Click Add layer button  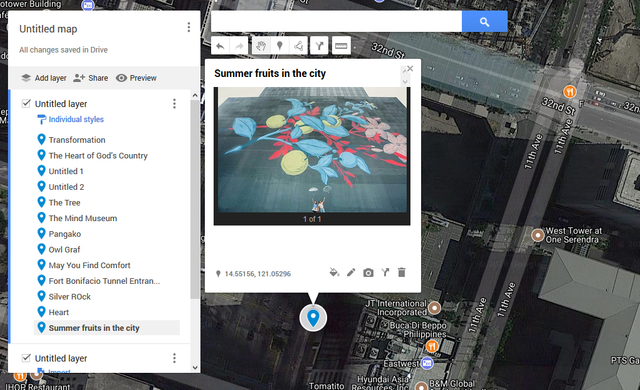coord(44,78)
